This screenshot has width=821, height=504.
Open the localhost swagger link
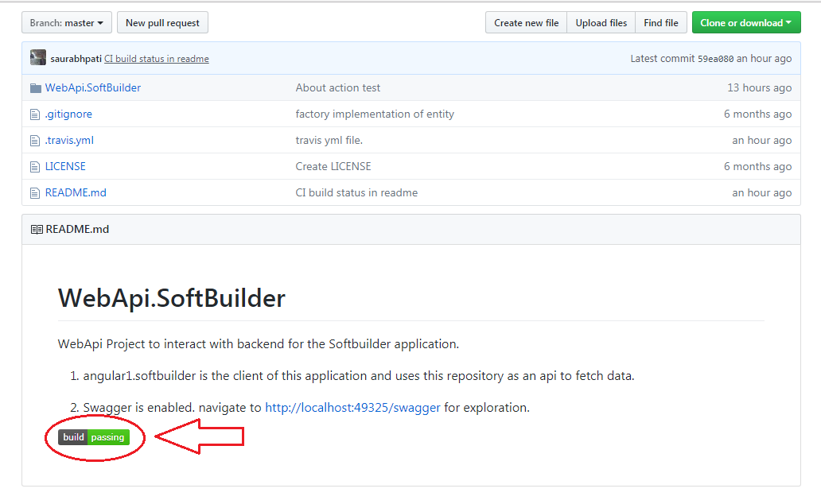352,408
